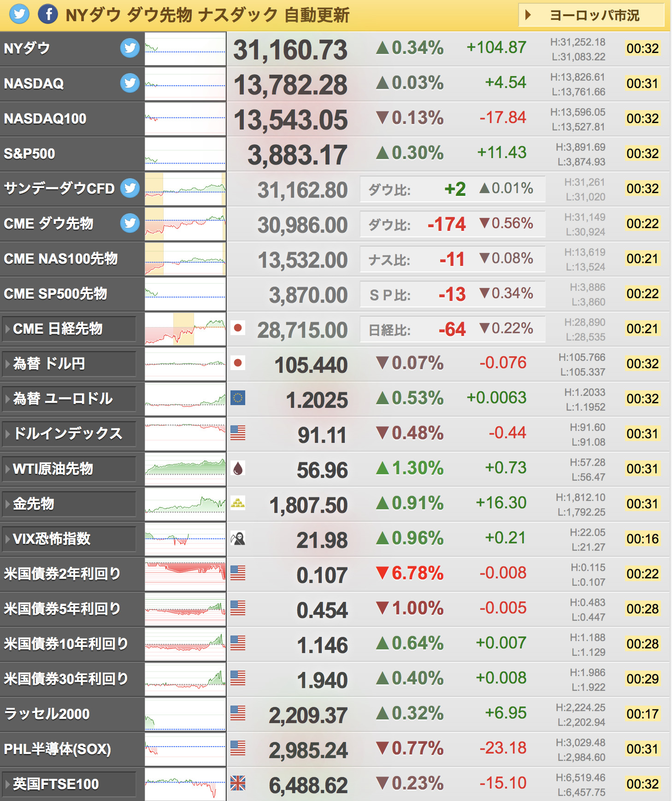Expand the 英国FTSE100 button
The height and width of the screenshot is (801, 672).
69,784
